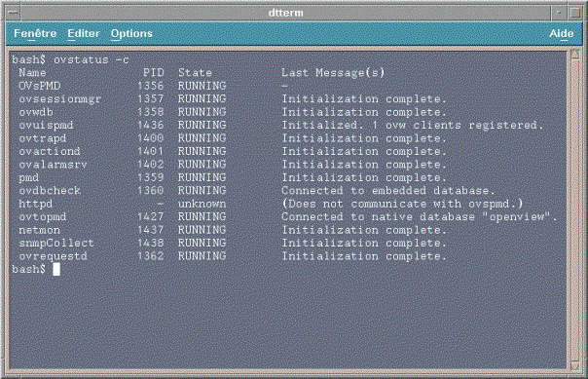Click ovsessionmgr's 'Initialization complete.' message
The image size is (588, 379).
364,98
